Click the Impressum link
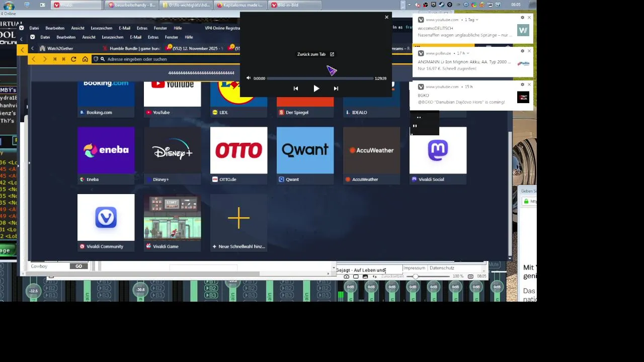Viewport: 644px width, 362px height. click(414, 268)
